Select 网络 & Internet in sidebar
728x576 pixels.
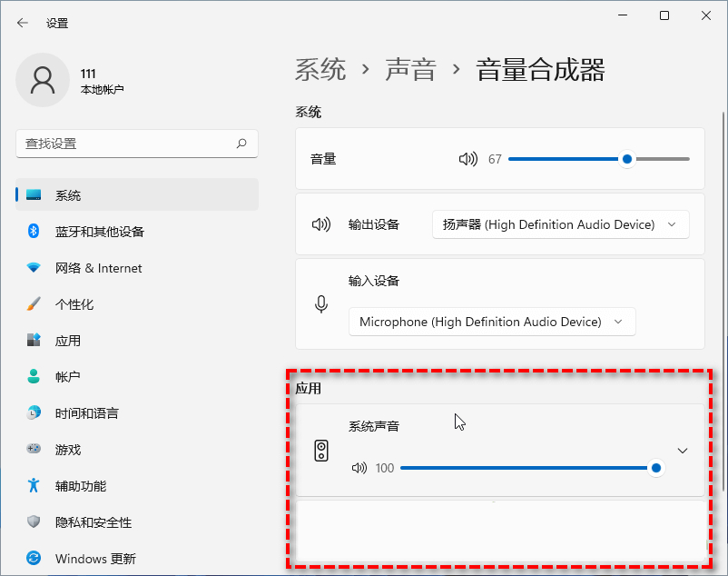point(98,268)
